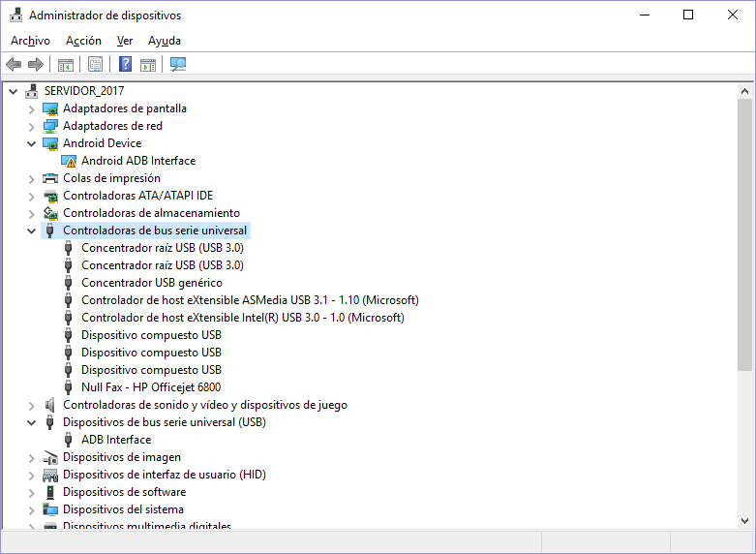756x554 pixels.
Task: Click the Android Device category icon
Action: point(50,143)
